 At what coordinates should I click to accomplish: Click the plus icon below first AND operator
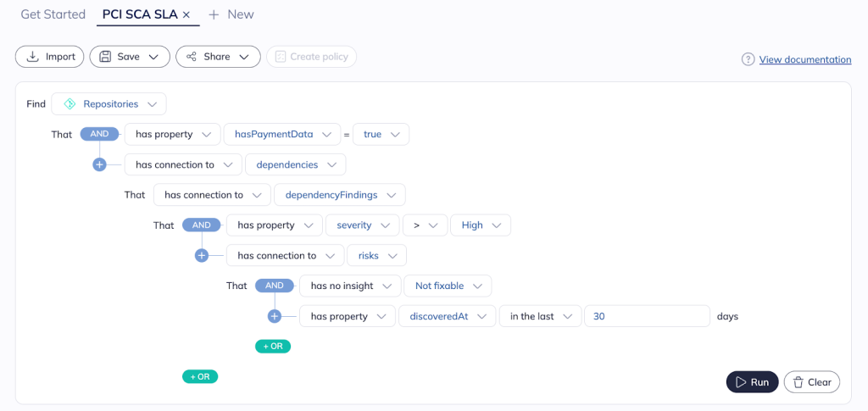[x=99, y=164]
